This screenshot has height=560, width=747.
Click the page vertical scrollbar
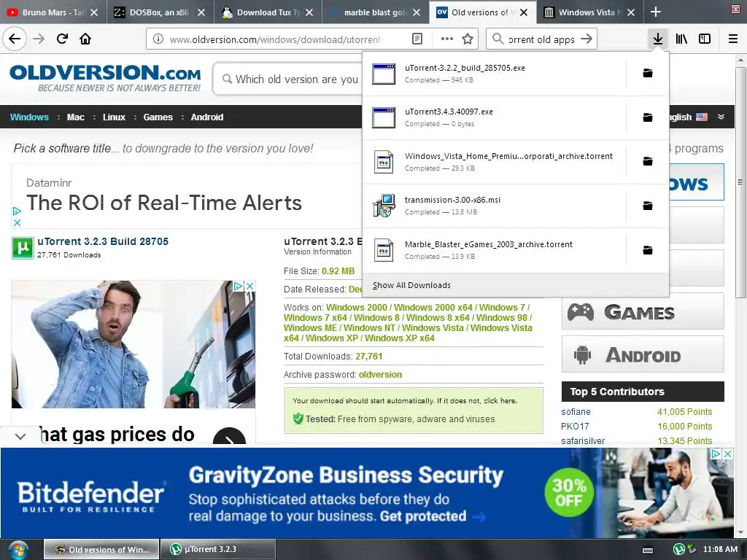coord(740,183)
